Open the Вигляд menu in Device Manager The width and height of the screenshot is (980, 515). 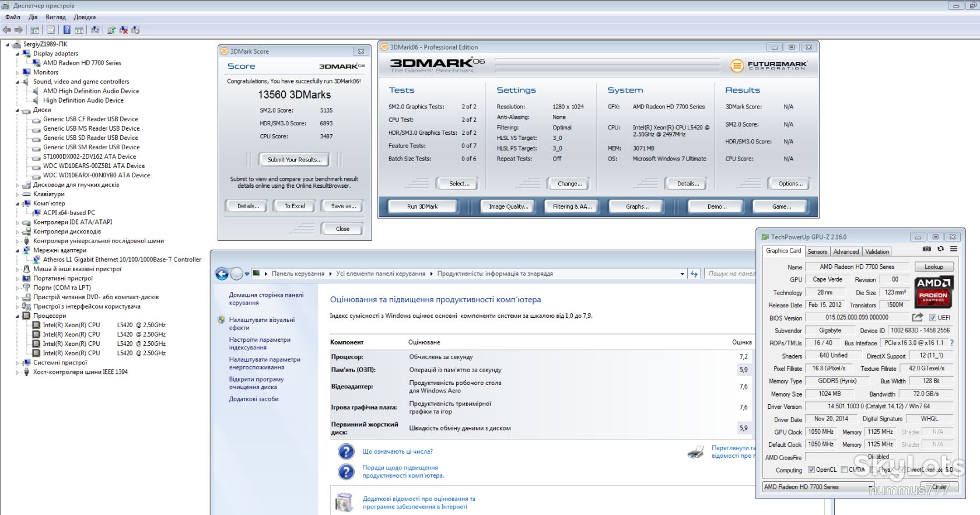[55, 17]
